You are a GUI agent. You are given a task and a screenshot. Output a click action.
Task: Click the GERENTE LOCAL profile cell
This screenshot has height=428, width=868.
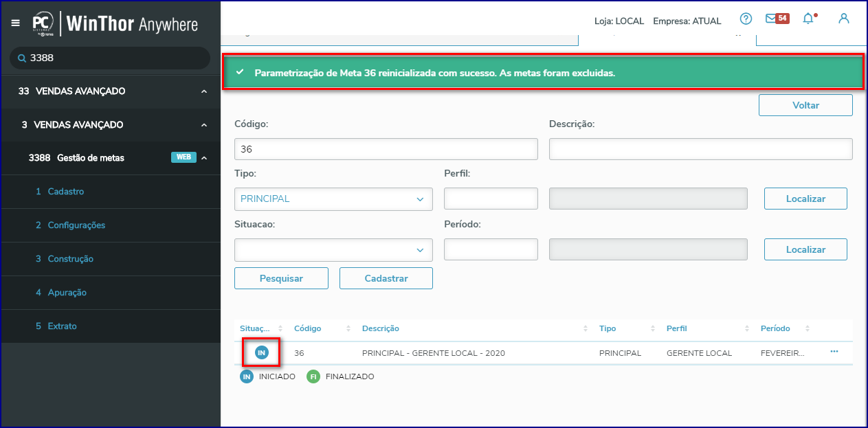(700, 353)
